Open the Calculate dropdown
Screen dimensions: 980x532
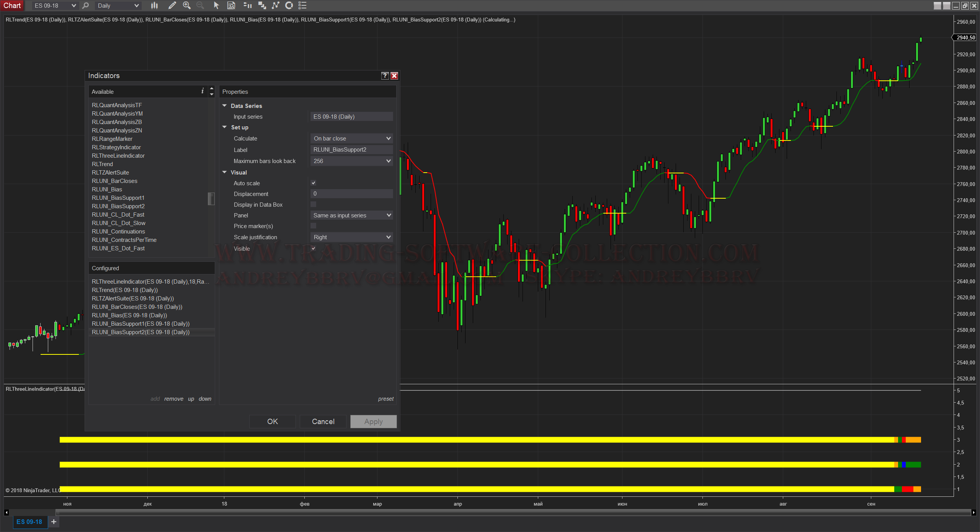pos(351,138)
